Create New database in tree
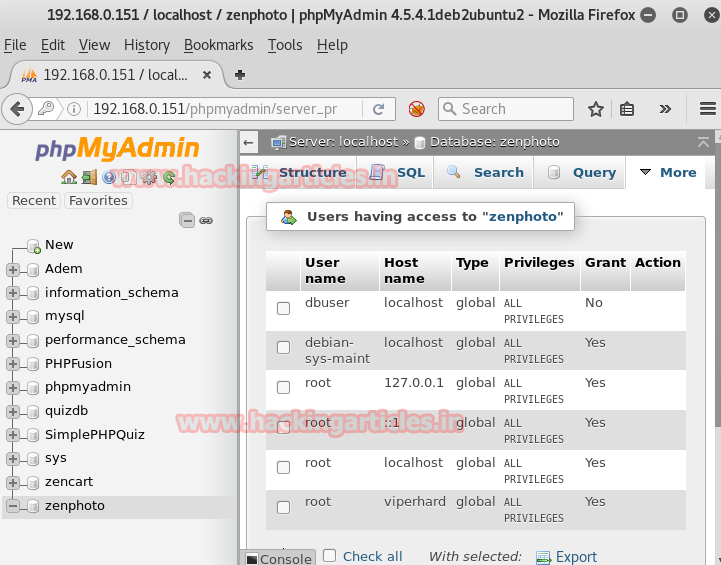721x565 pixels. (x=59, y=245)
